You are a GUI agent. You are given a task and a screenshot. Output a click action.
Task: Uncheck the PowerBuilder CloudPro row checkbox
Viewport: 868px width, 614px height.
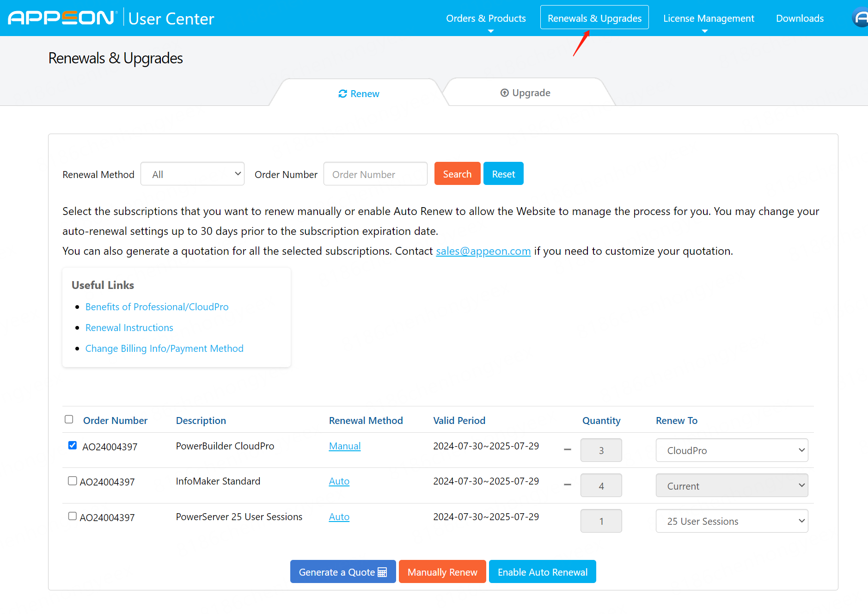(73, 445)
